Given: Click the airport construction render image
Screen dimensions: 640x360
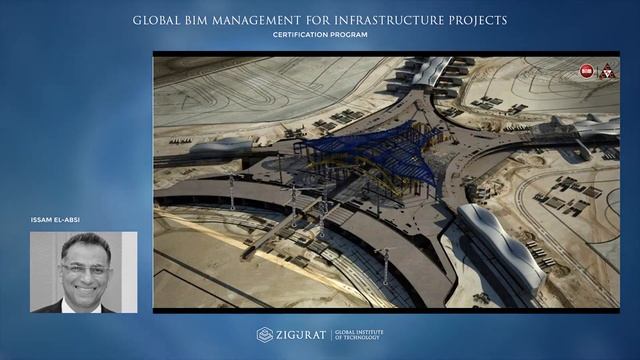Looking at the screenshot, I should tap(386, 182).
